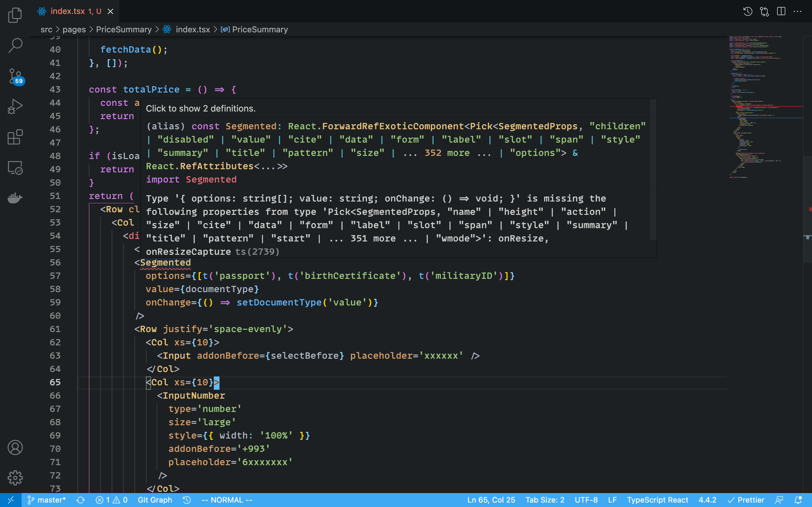Screen dimensions: 812x507
Task: Open the Run and Debug view
Action: [x=15, y=107]
